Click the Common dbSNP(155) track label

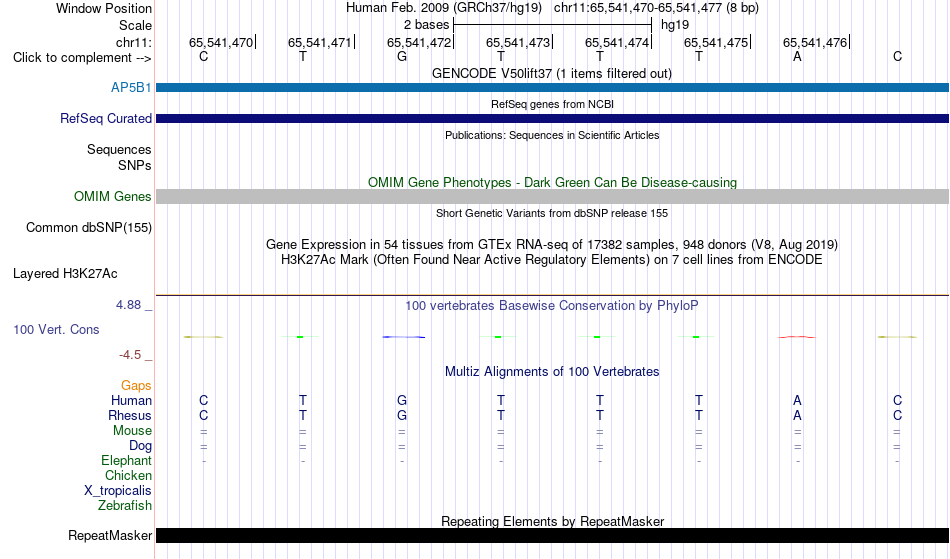click(x=89, y=227)
